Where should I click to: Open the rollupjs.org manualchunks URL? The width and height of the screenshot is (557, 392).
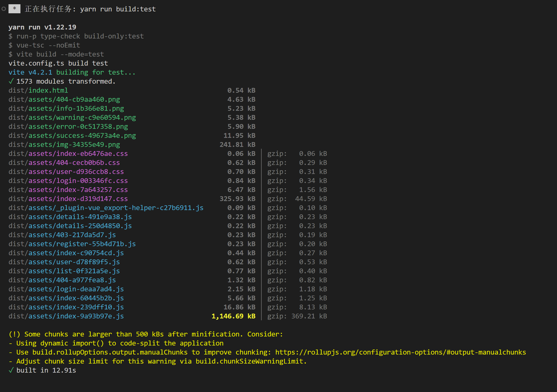tap(400, 352)
